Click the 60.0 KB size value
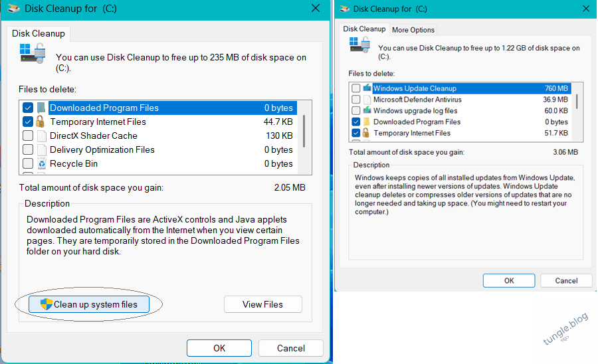The image size is (598, 364). click(556, 110)
